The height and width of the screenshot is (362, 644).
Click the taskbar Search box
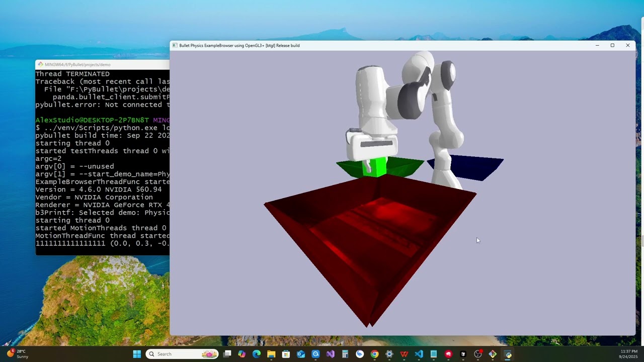tap(182, 354)
